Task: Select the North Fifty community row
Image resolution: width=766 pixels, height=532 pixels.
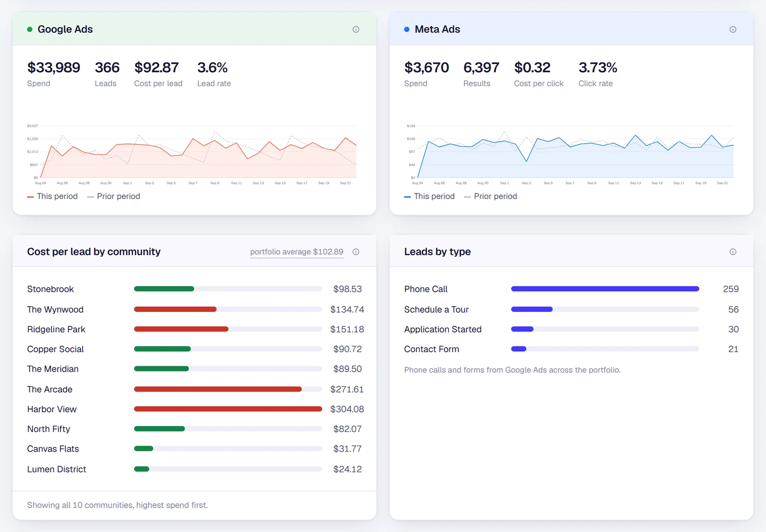Action: tap(195, 429)
